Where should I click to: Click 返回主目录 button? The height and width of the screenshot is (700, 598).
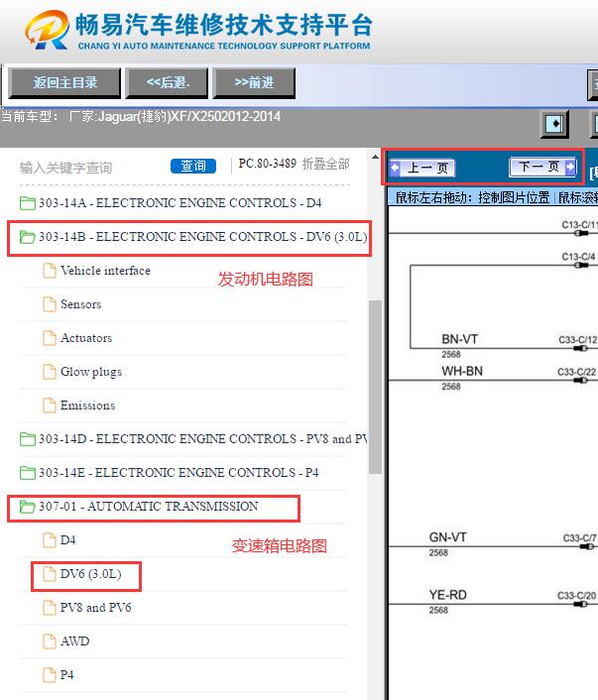pos(64,83)
